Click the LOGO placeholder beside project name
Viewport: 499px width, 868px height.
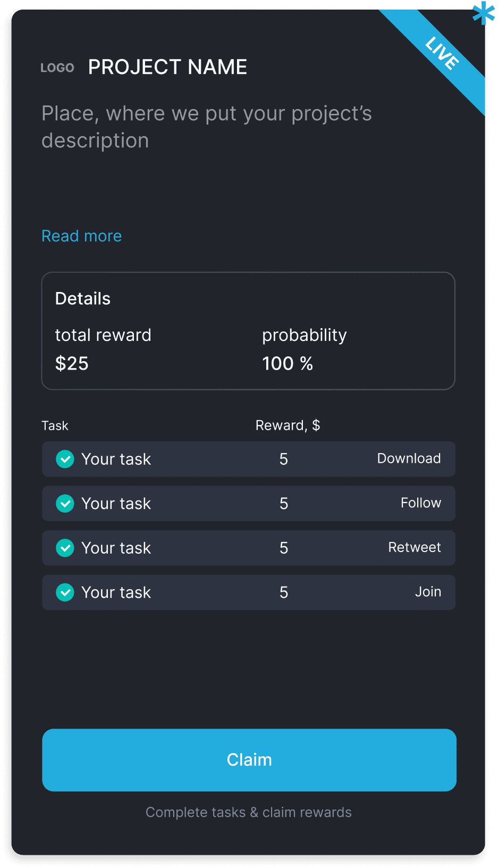point(57,68)
